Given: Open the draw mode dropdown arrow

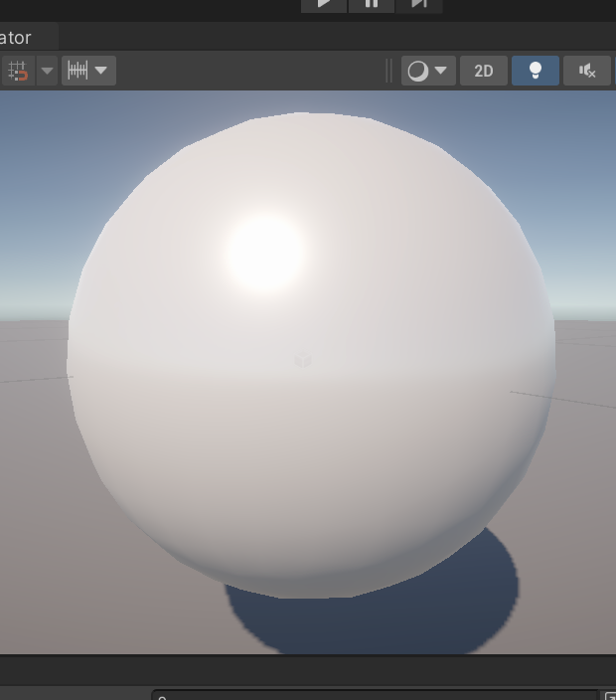Looking at the screenshot, I should point(441,71).
